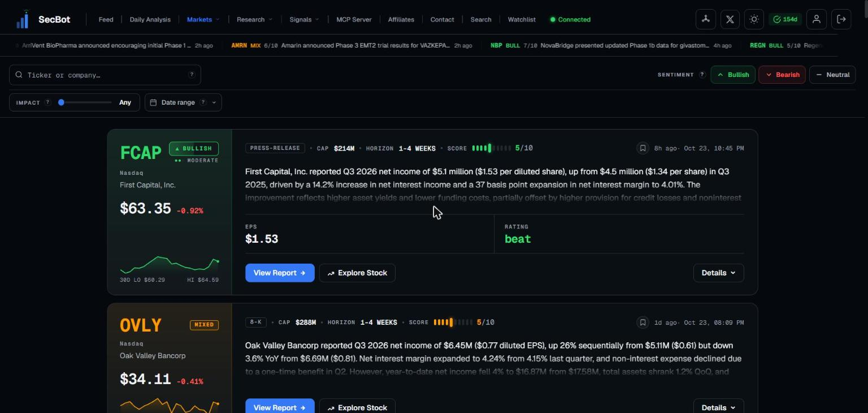Expand the Signals menu
868x413 pixels.
tap(304, 19)
